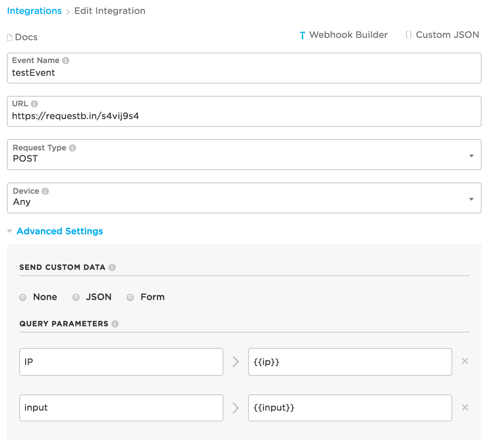Select the JSON custom data option

(x=77, y=297)
